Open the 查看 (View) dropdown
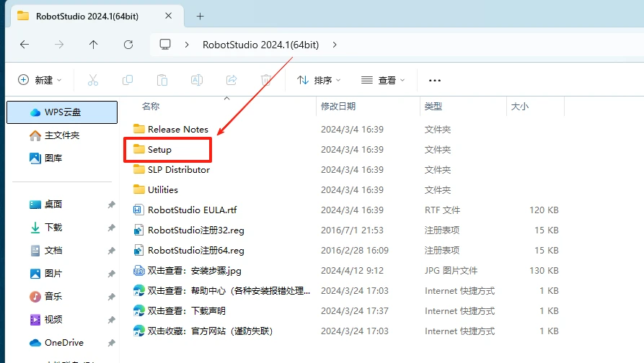This screenshot has height=363, width=644. (383, 80)
